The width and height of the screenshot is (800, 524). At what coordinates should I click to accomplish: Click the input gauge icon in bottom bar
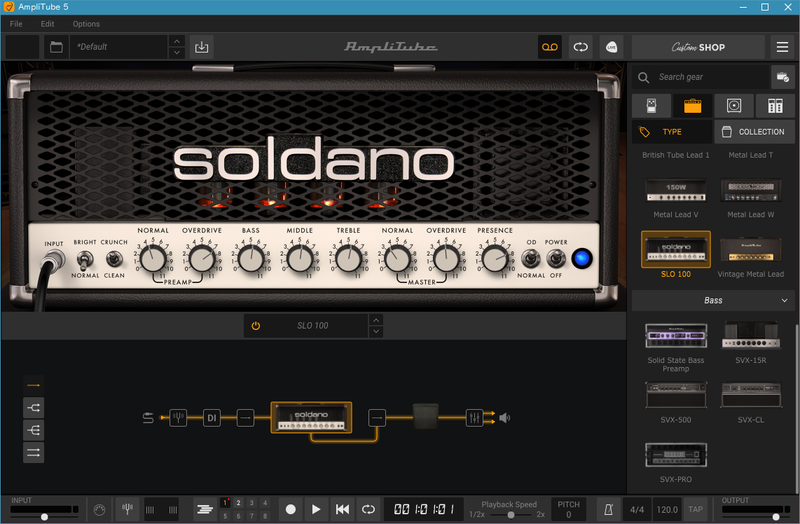pyautogui.click(x=99, y=509)
